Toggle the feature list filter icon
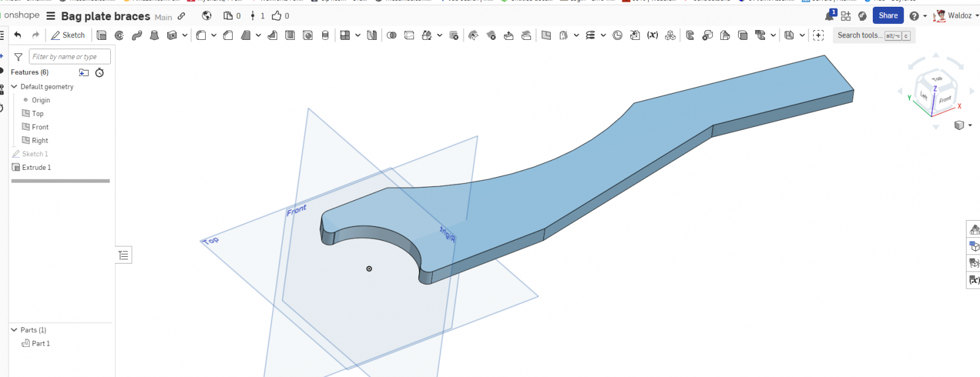Viewport: 980px width, 377px height. coord(18,57)
